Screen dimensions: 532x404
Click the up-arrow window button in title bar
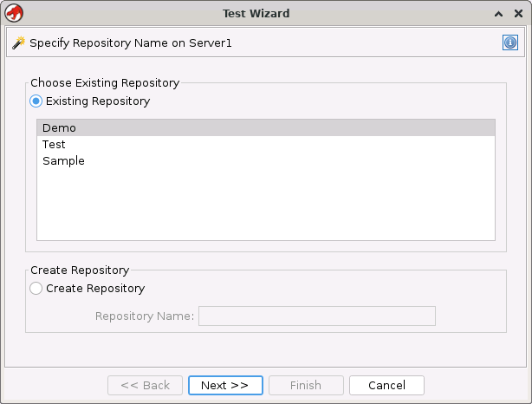click(x=498, y=14)
